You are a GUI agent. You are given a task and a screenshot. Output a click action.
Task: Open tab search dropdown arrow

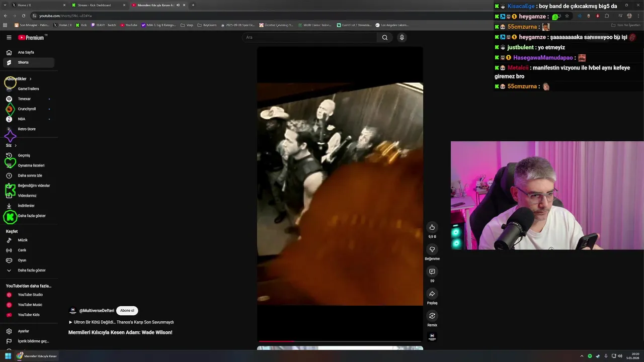[5, 5]
